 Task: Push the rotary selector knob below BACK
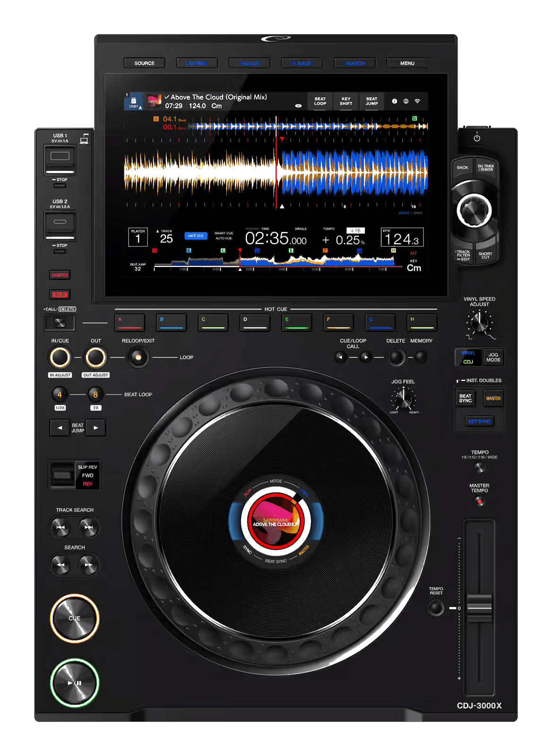474,211
